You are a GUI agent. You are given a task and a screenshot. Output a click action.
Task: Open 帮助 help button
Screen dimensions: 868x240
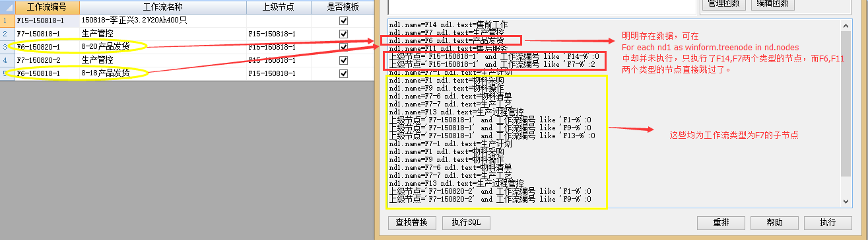click(x=775, y=223)
